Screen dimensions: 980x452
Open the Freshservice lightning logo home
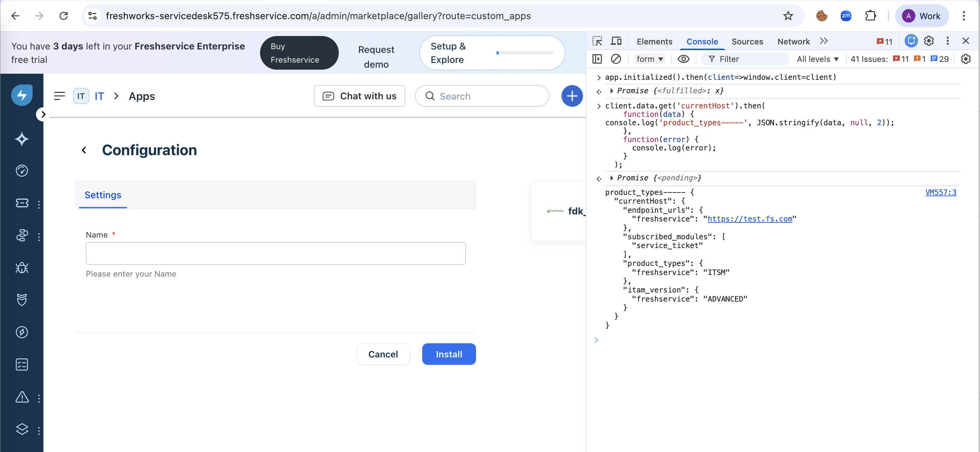coord(22,95)
